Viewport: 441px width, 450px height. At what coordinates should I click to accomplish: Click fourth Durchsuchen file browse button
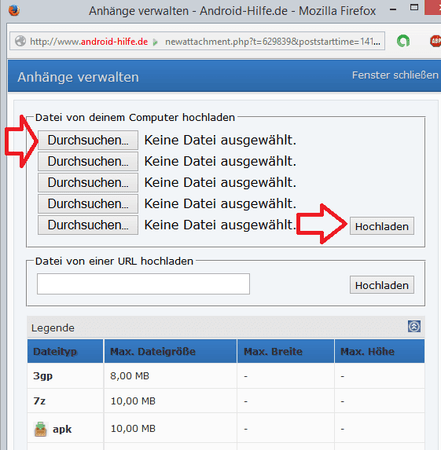click(x=88, y=204)
